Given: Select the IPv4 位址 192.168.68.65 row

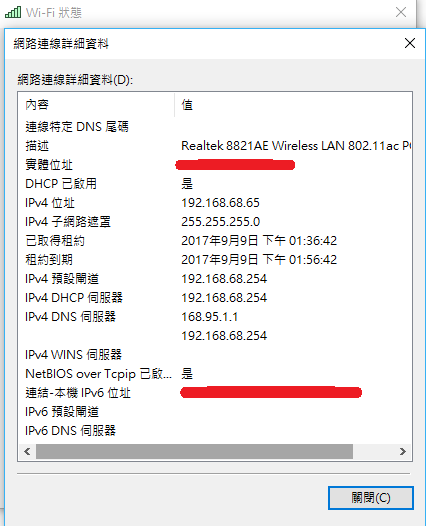Looking at the screenshot, I should [215, 203].
